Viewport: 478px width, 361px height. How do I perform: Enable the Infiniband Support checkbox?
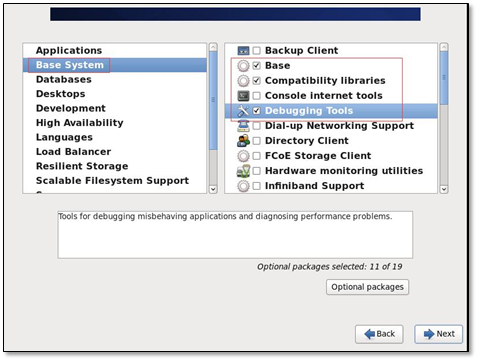256,186
